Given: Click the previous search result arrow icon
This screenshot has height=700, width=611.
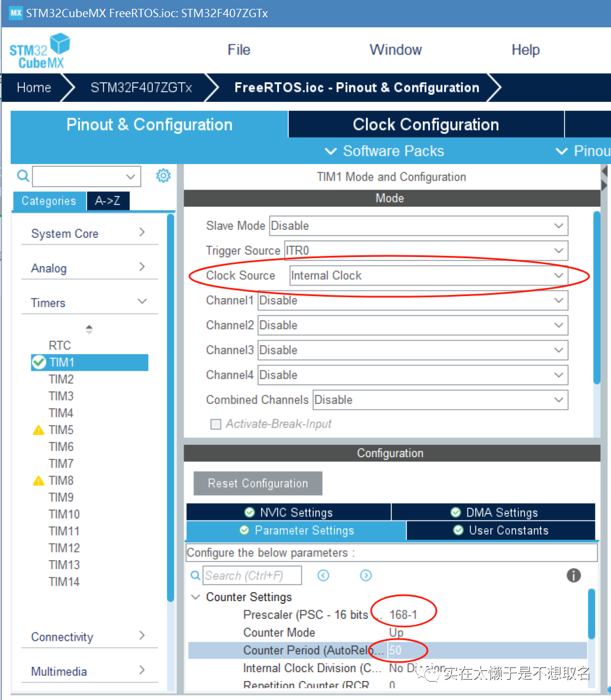Looking at the screenshot, I should tap(323, 576).
